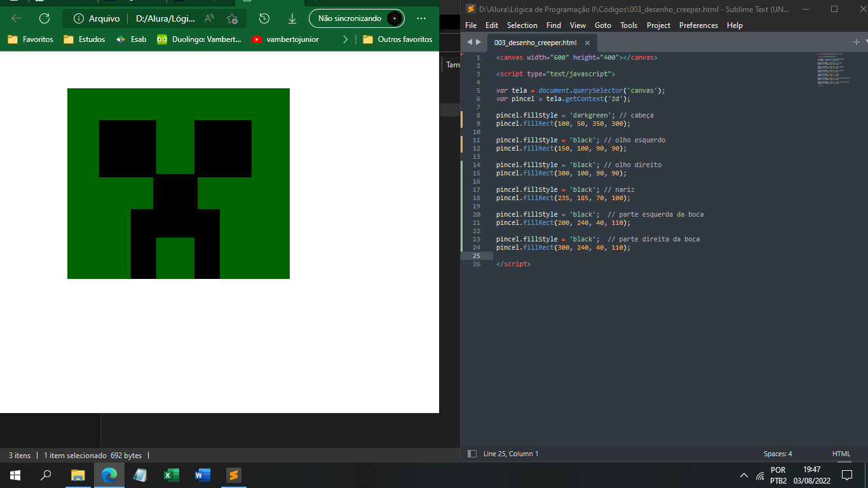868x488 pixels.
Task: Reload the browser page
Action: (x=44, y=18)
